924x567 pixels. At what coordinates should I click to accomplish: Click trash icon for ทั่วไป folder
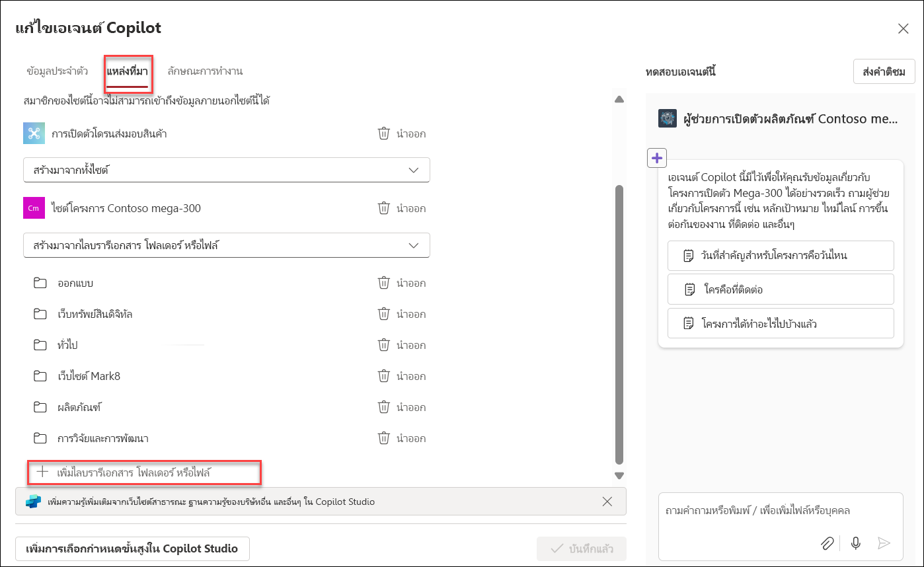383,345
